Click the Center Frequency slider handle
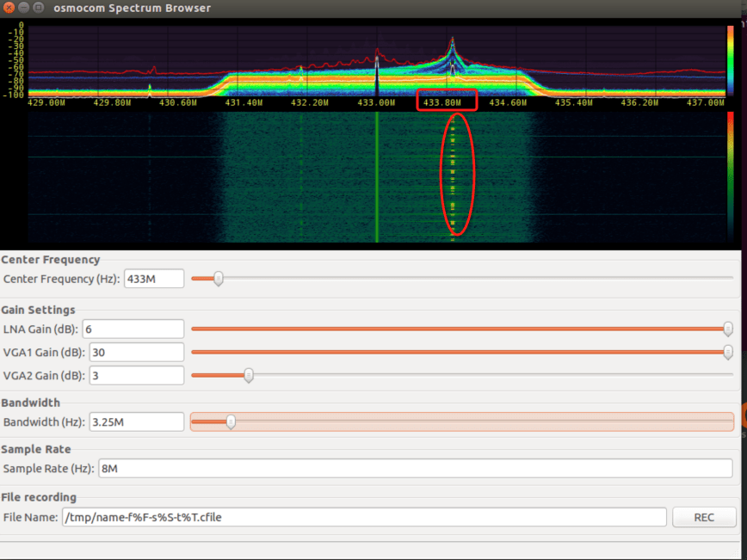 216,279
